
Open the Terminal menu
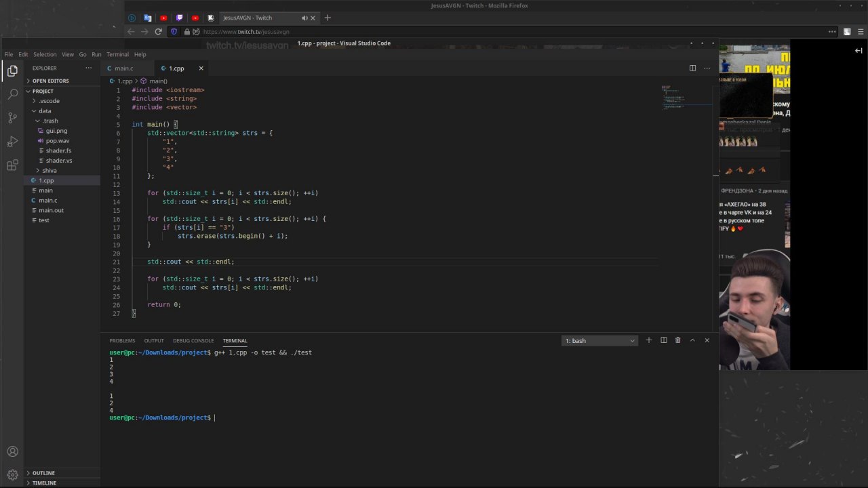[x=117, y=54]
